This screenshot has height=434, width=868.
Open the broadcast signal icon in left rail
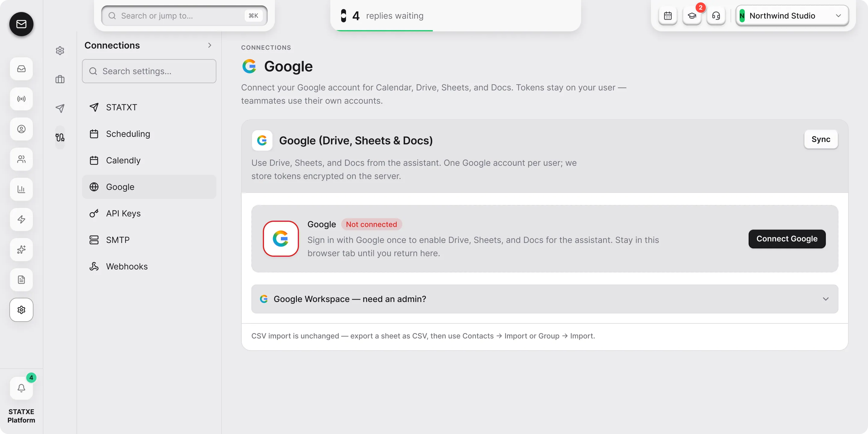coord(21,99)
